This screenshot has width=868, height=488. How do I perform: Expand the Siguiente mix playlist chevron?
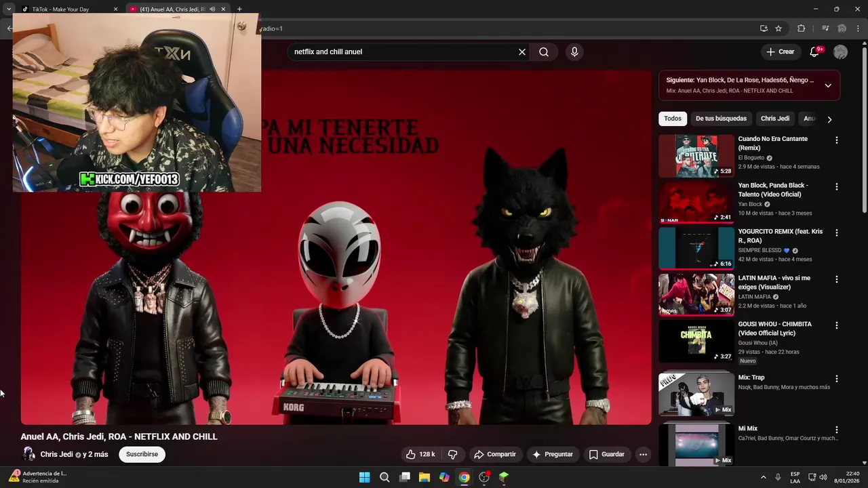click(828, 85)
